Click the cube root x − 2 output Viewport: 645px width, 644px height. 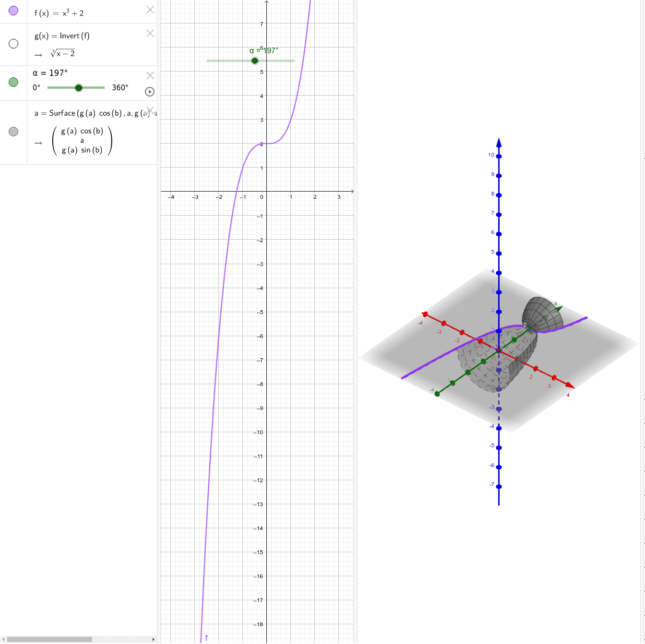point(62,53)
